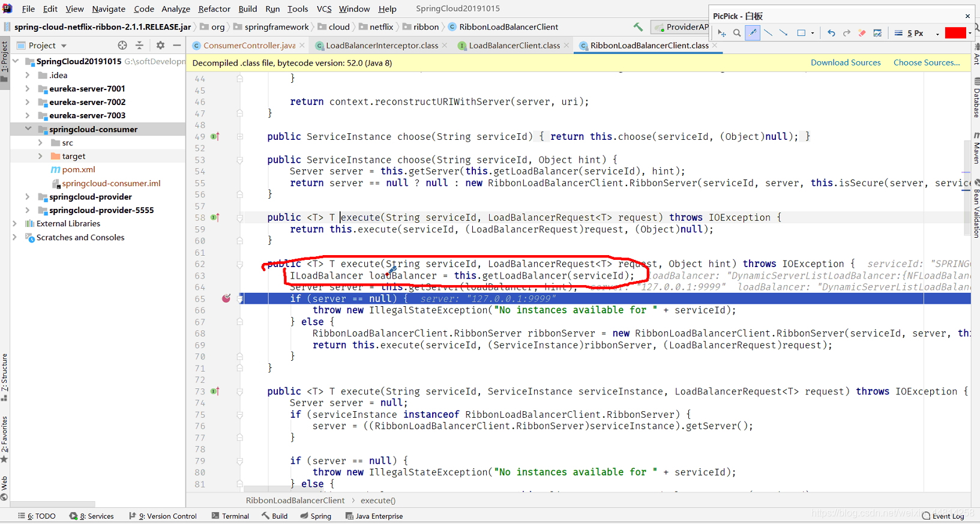
Task: Expand eureka-server-7003 module
Action: (28, 115)
